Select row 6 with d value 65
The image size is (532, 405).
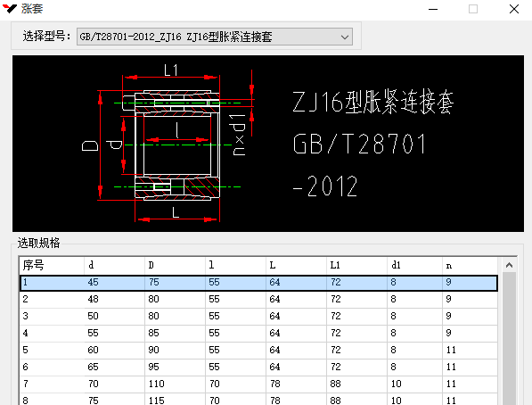(x=258, y=368)
